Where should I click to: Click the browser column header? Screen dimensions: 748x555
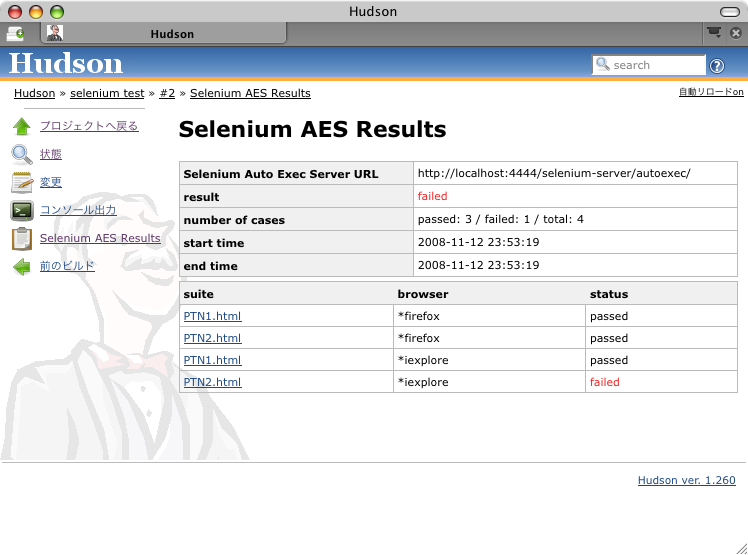[x=423, y=294]
